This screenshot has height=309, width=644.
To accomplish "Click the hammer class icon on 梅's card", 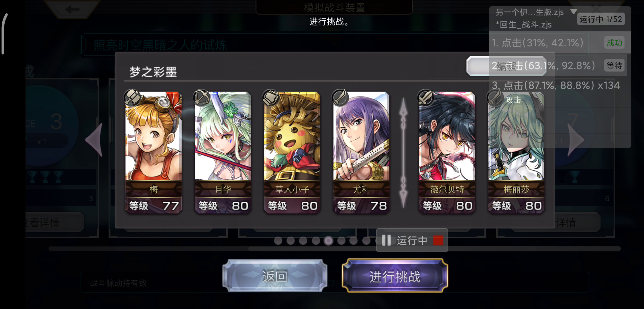I will click(132, 97).
